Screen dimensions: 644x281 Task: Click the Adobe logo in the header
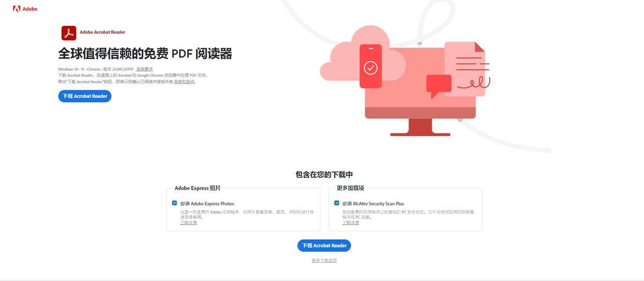[25, 9]
